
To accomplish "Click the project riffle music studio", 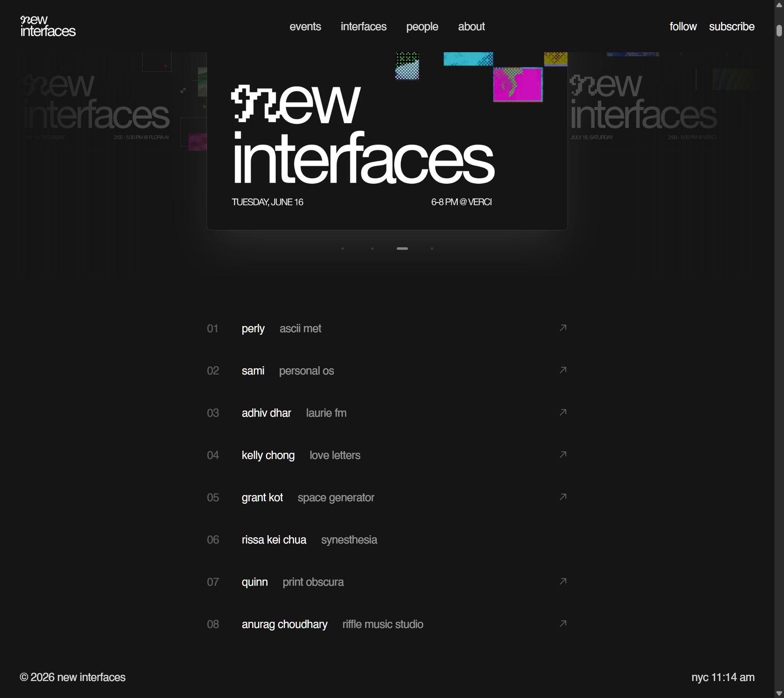I will [x=383, y=624].
